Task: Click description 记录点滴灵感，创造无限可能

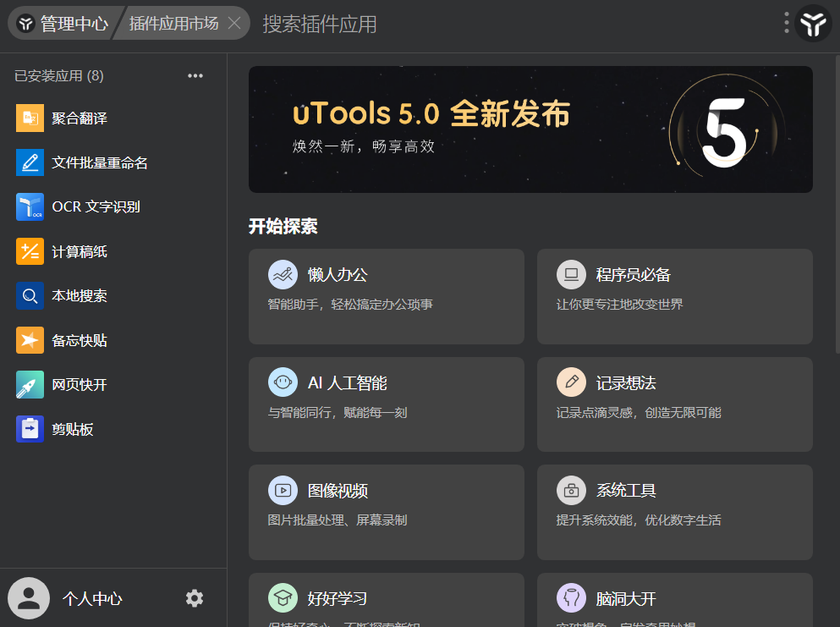Action: [639, 412]
